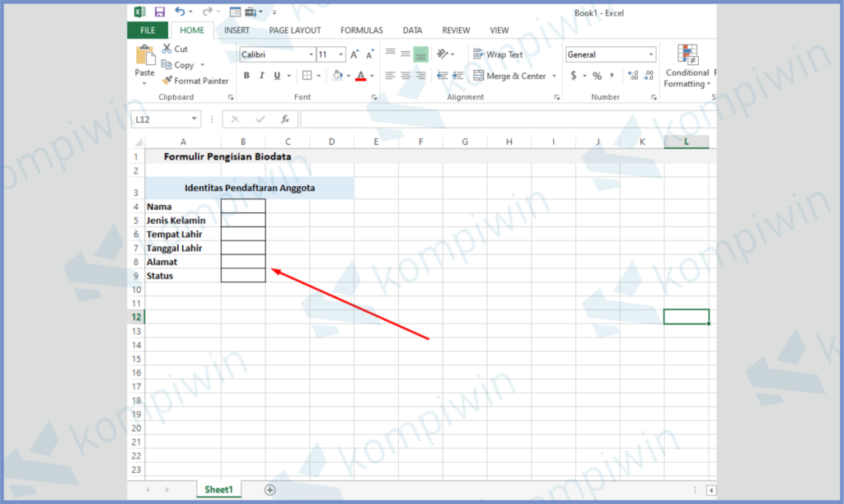Open the Merge & Center dropdown arrow

(554, 76)
